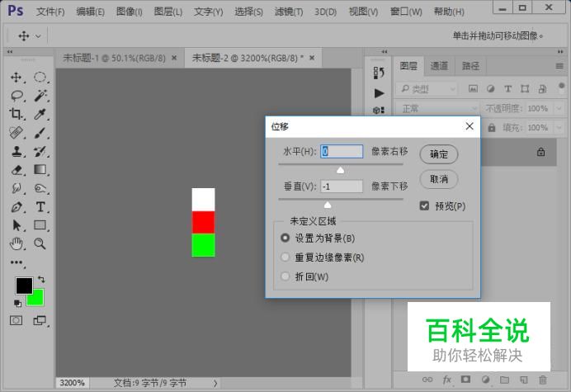The width and height of the screenshot is (571, 392).
Task: Reset default foreground and background colors
Action: click(x=17, y=303)
